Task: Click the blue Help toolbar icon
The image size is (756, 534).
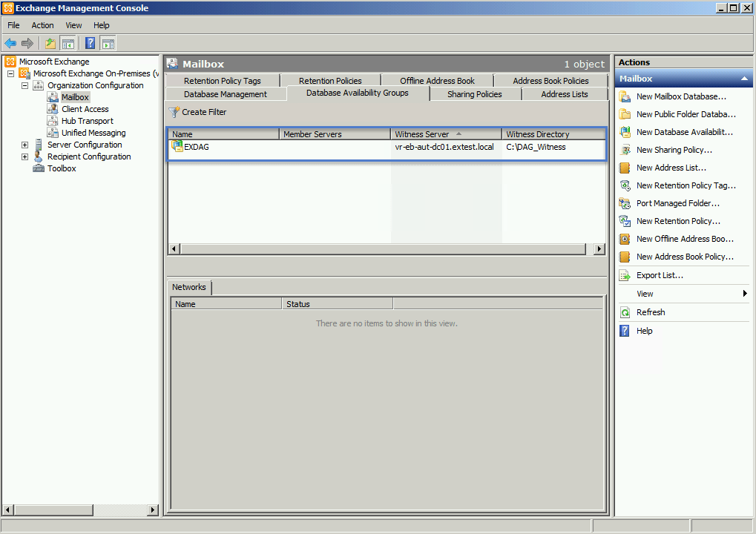Action: tap(90, 44)
